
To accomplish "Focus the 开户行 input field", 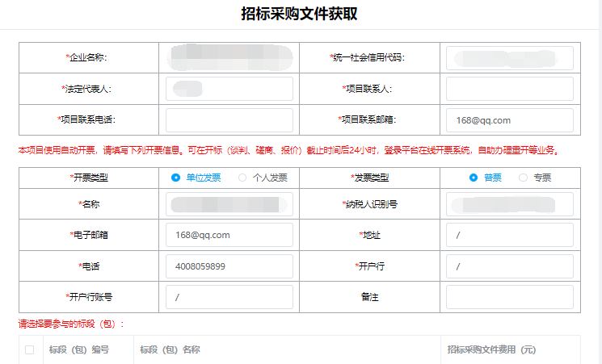I will tap(509, 266).
